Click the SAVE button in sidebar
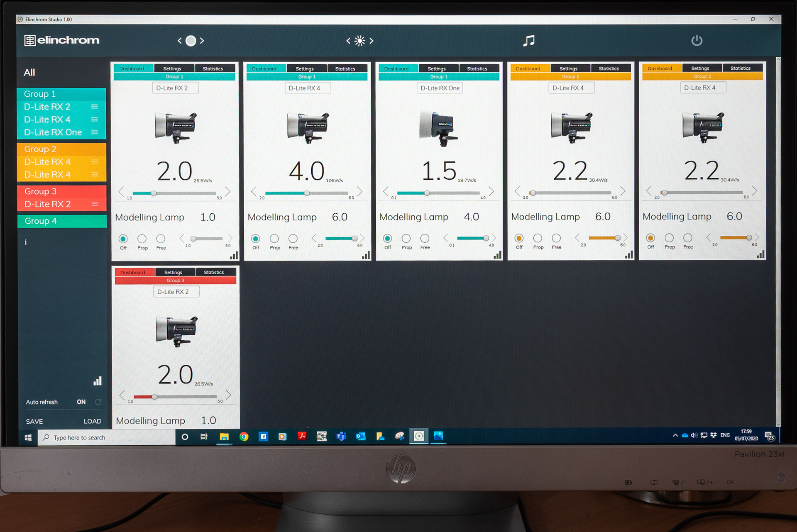The height and width of the screenshot is (532, 797). (34, 421)
